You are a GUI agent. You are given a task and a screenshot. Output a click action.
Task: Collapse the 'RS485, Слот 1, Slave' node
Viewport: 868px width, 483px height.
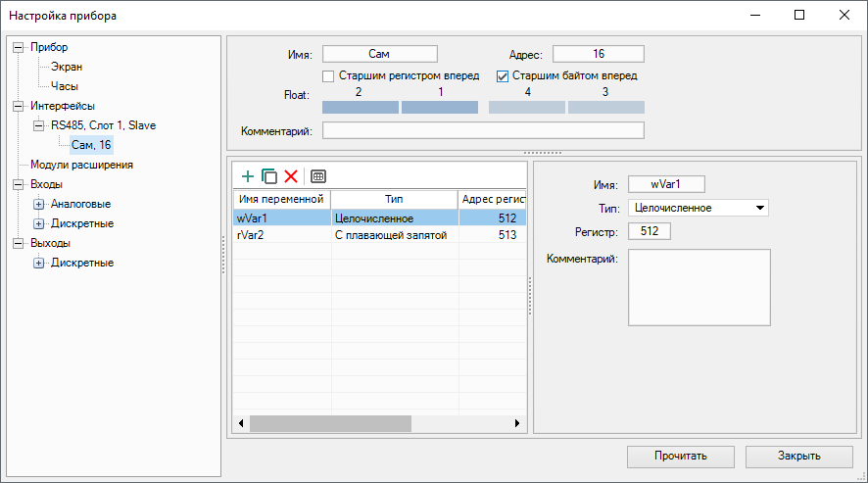(39, 125)
